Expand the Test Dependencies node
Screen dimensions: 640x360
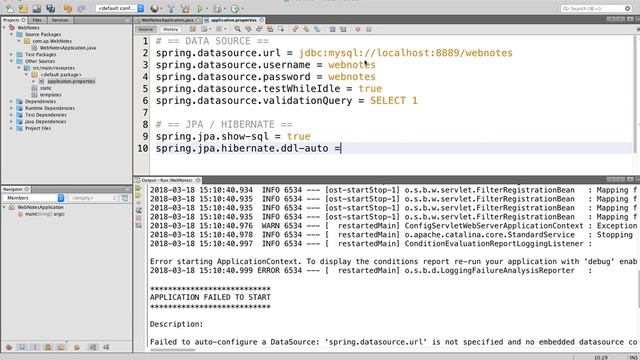(x=11, y=115)
